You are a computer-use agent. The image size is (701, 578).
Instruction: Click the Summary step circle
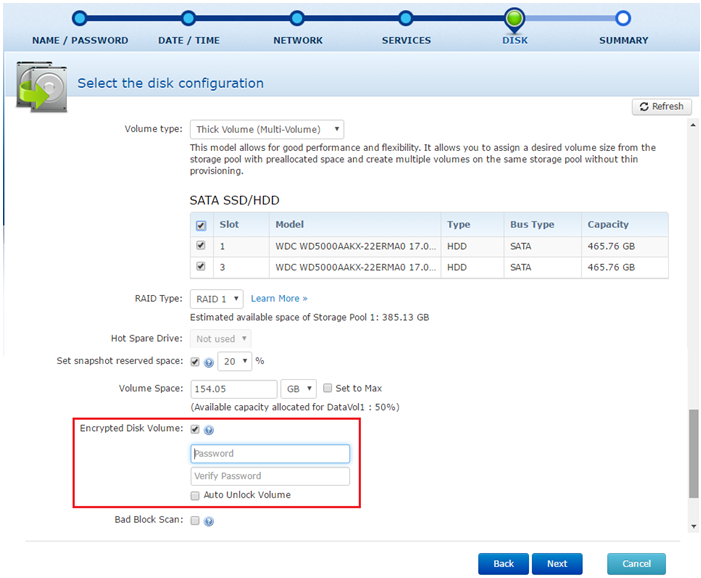tap(623, 18)
